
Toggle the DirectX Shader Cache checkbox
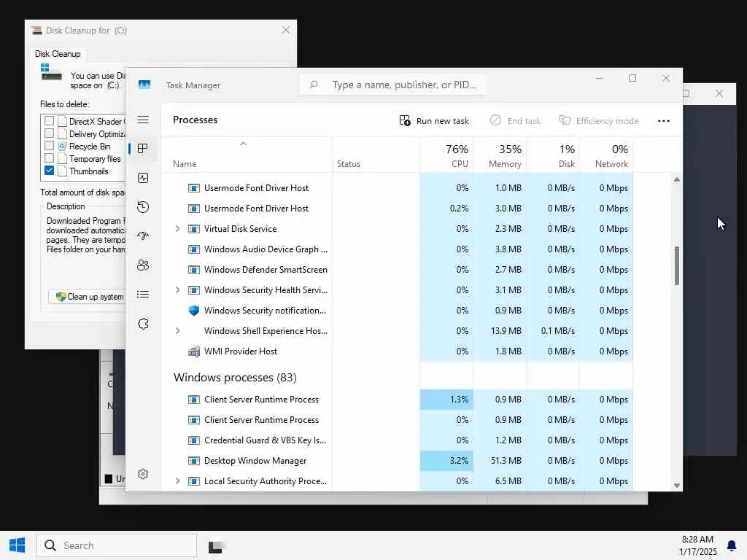[x=49, y=121]
